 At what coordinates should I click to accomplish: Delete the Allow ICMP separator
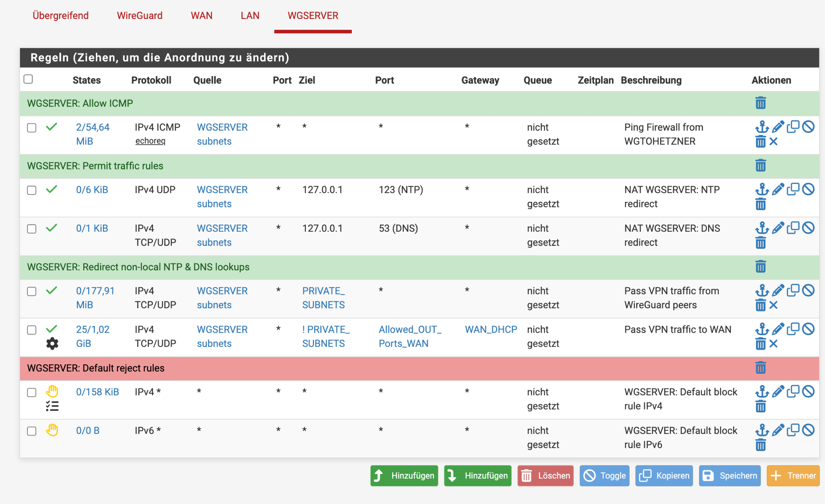click(x=760, y=103)
